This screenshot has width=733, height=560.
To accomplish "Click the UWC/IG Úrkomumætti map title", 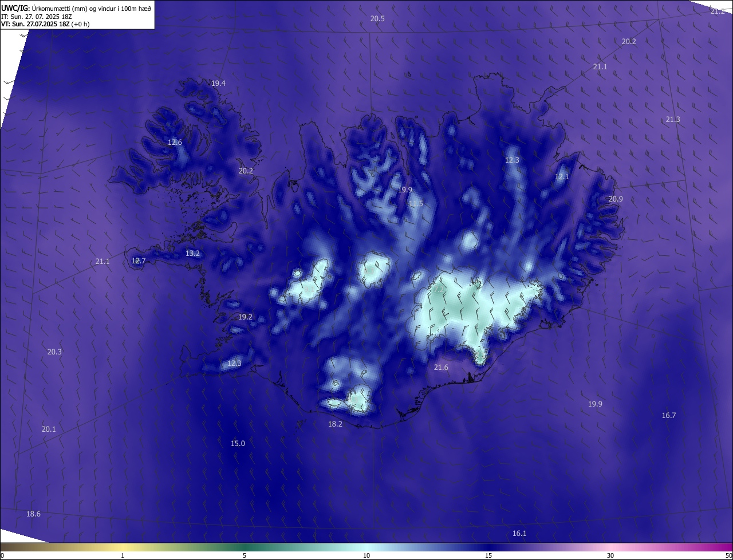I will tap(76, 7).
